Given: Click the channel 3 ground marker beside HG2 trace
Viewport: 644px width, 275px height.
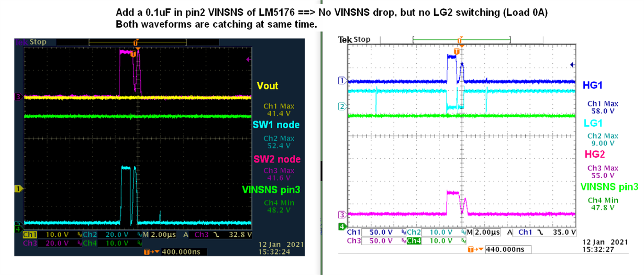Looking at the screenshot, I should [342, 214].
